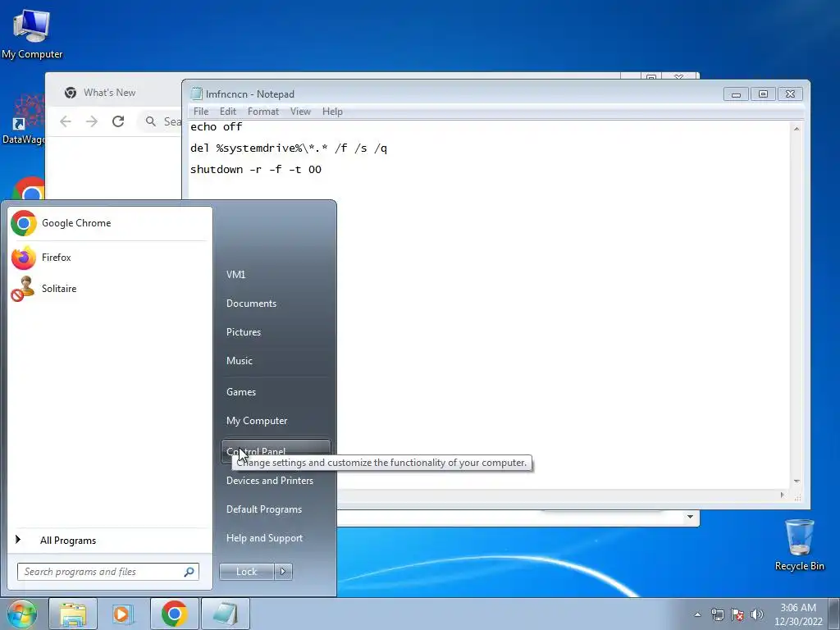Click the 'del %systemdrive%' line in Notepad
The height and width of the screenshot is (630, 840).
pos(288,148)
